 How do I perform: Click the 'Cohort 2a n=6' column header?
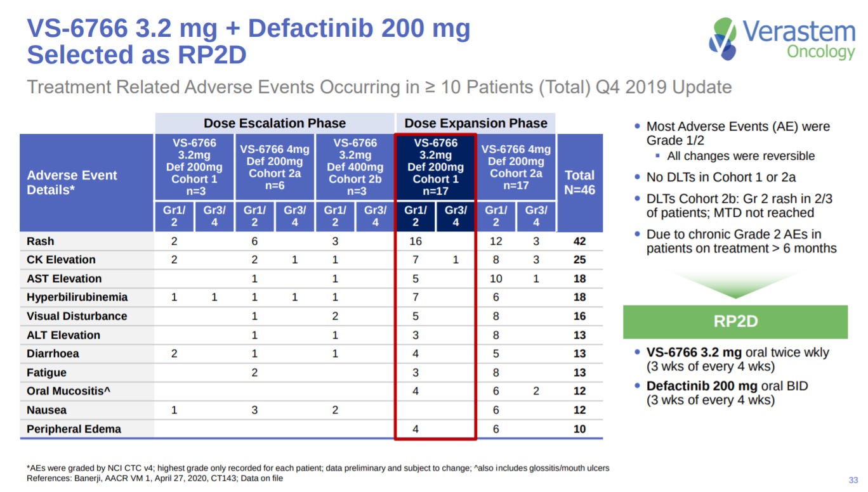click(275, 167)
